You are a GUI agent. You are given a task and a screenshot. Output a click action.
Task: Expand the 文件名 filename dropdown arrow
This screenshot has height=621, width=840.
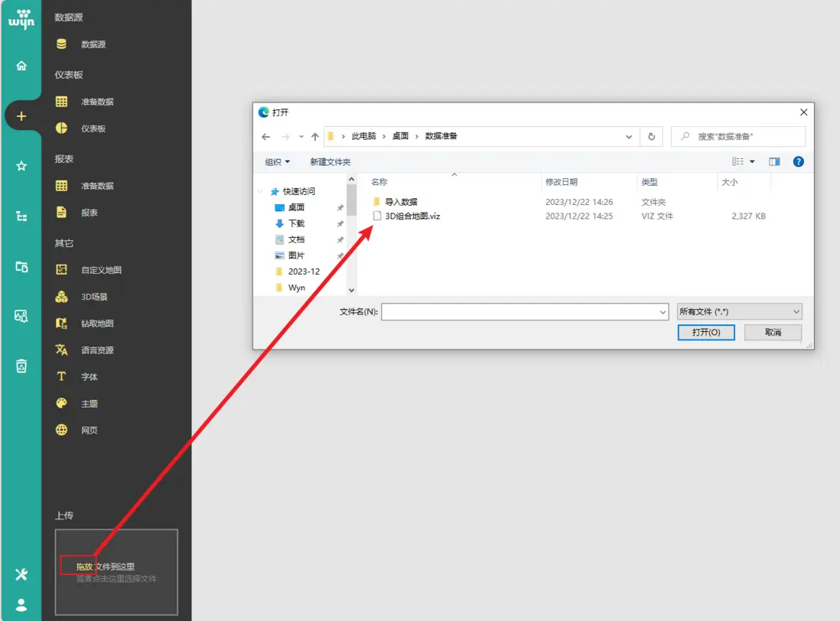(x=663, y=311)
